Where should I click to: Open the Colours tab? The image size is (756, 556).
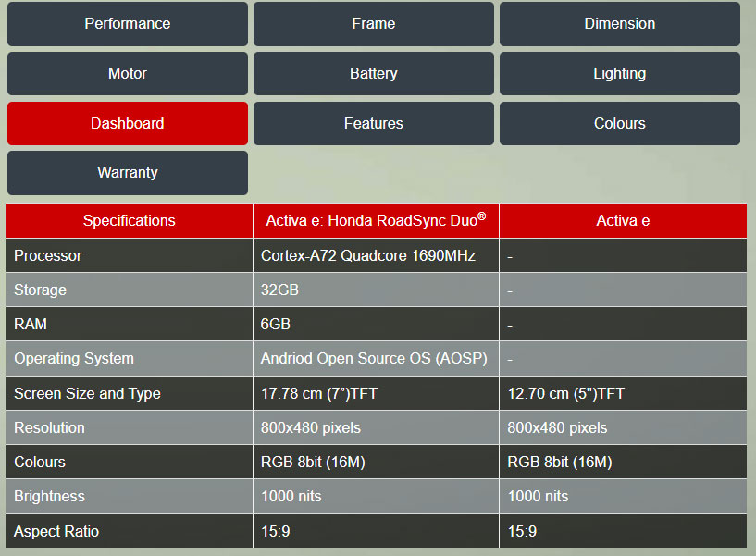620,124
